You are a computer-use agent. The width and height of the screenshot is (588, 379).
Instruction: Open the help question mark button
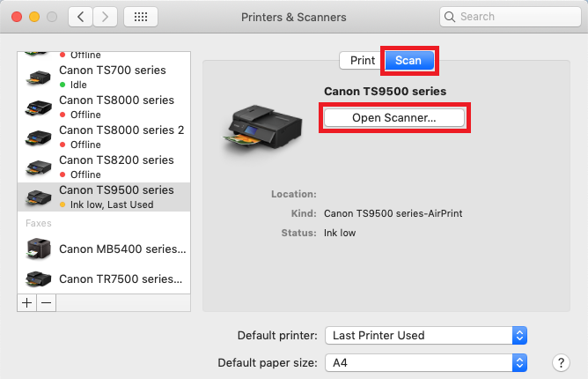point(561,362)
